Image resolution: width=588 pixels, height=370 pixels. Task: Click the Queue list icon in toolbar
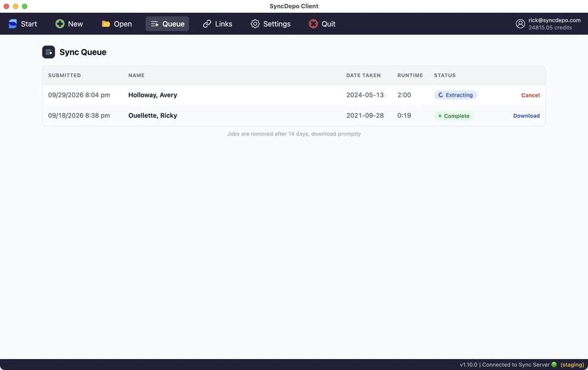[x=154, y=24]
